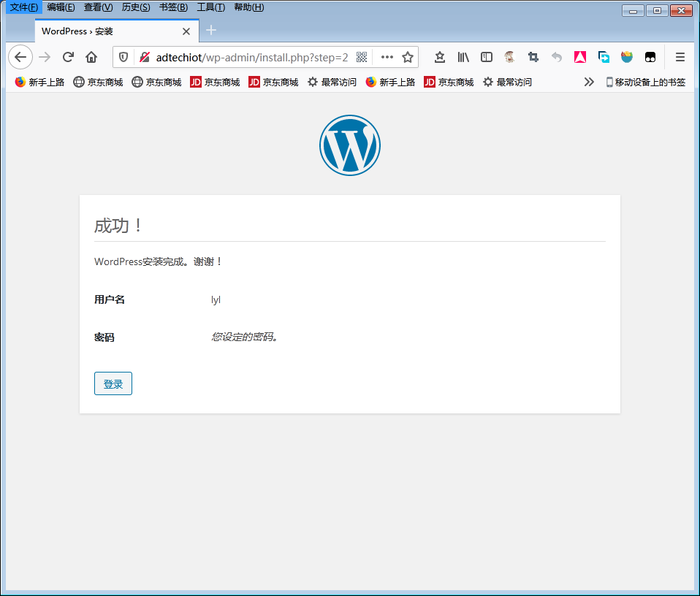Click the grid icon in the address bar
700x596 pixels.
coord(361,56)
